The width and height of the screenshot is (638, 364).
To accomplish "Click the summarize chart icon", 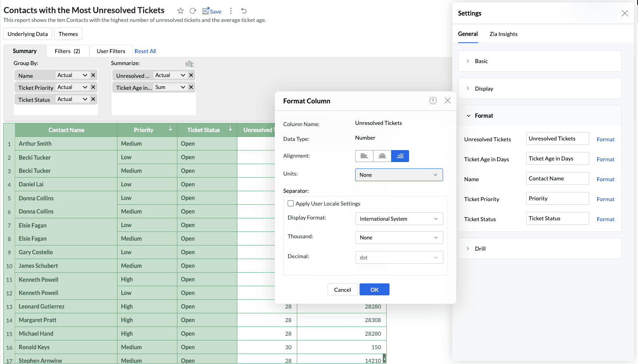I will (x=190, y=64).
